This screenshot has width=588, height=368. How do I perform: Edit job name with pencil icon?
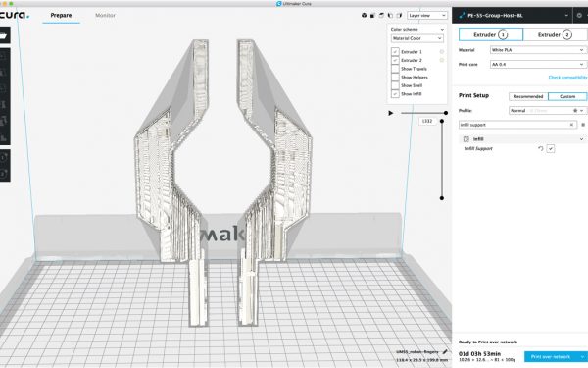445,352
